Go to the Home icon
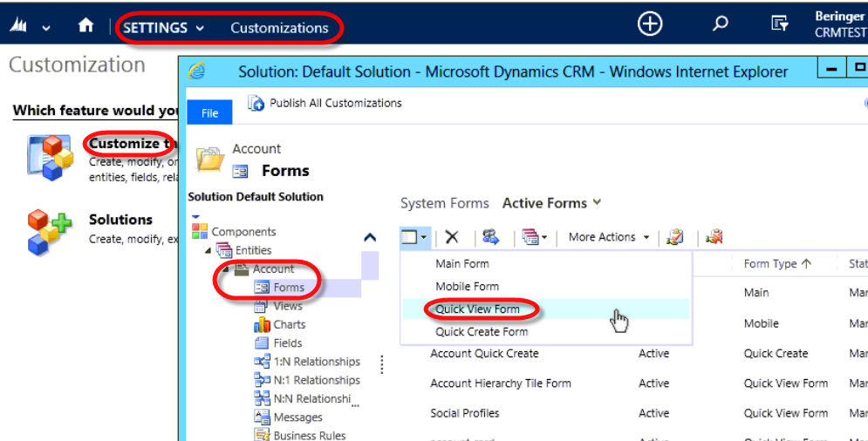This screenshot has height=441, width=868. point(85,25)
